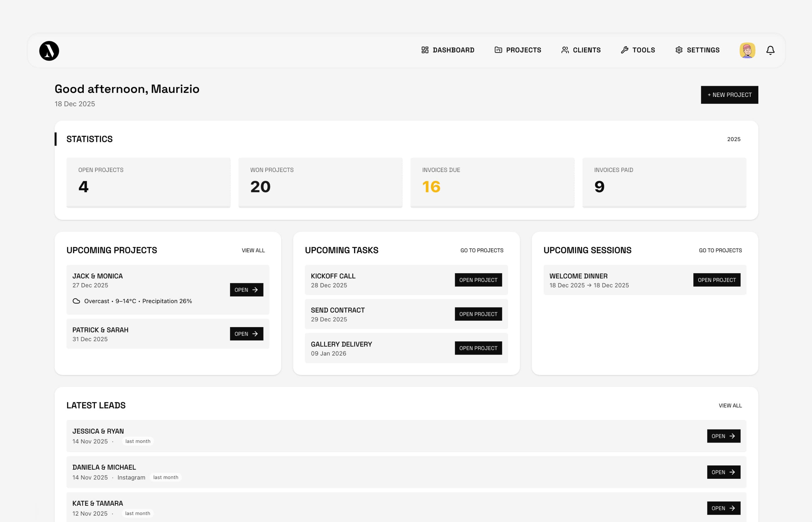Switch to the Projects section
The image size is (812, 522).
click(x=523, y=50)
